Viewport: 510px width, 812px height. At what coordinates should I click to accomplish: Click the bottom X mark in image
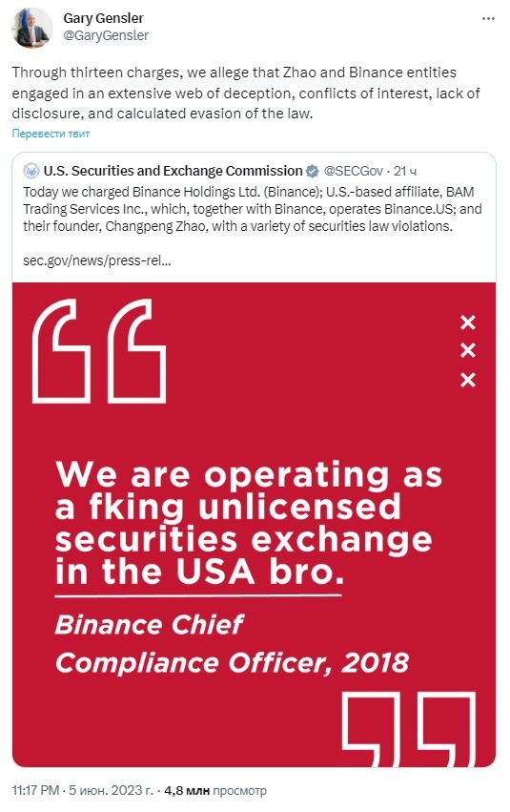(x=468, y=380)
